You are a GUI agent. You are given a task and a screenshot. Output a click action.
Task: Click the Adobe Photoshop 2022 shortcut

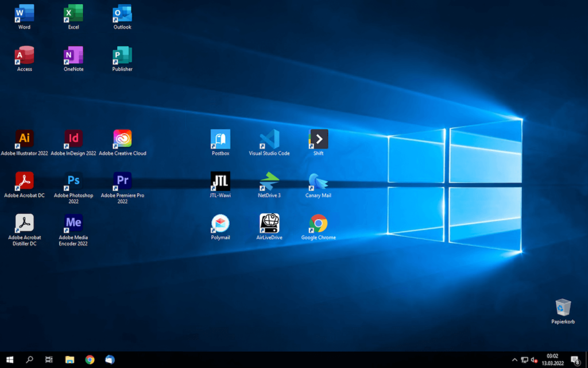[x=73, y=188]
